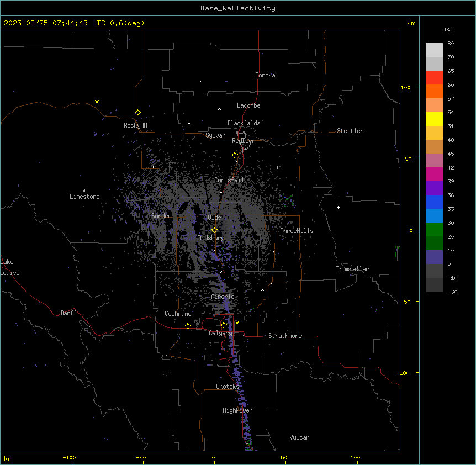
Task: Click the RedDeer city label
Action: 243,141
